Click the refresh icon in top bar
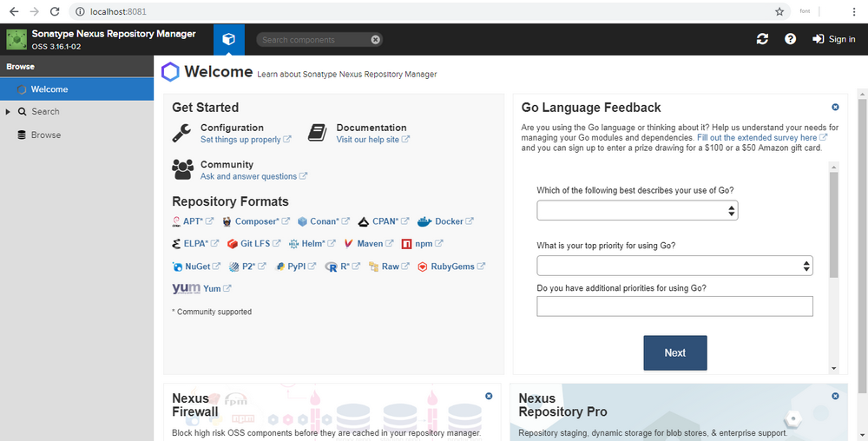 pos(762,39)
